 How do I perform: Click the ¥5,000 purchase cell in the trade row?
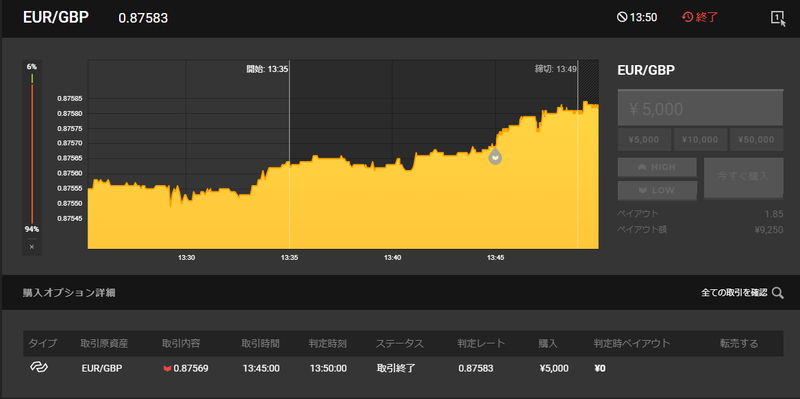(x=554, y=368)
